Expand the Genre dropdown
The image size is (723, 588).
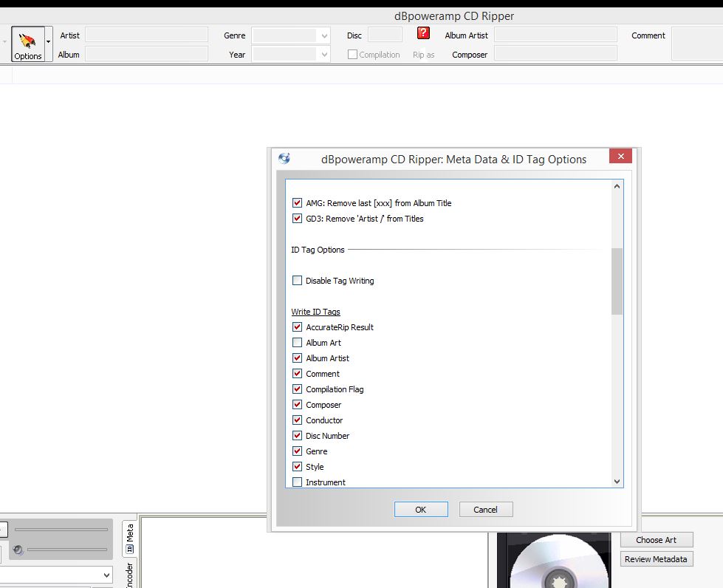(x=324, y=35)
